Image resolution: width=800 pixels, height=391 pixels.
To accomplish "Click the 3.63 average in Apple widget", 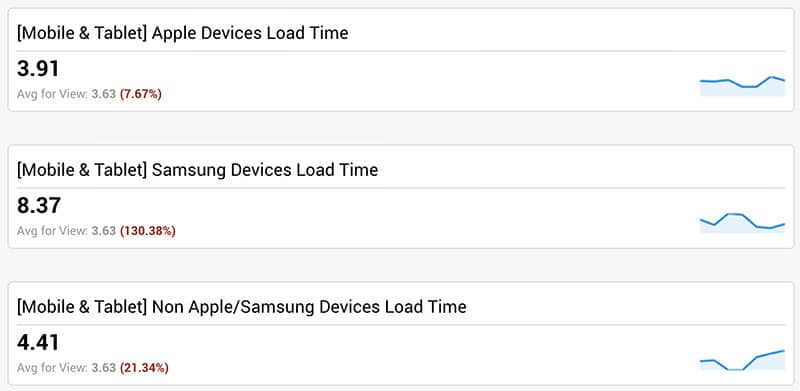I will point(104,94).
